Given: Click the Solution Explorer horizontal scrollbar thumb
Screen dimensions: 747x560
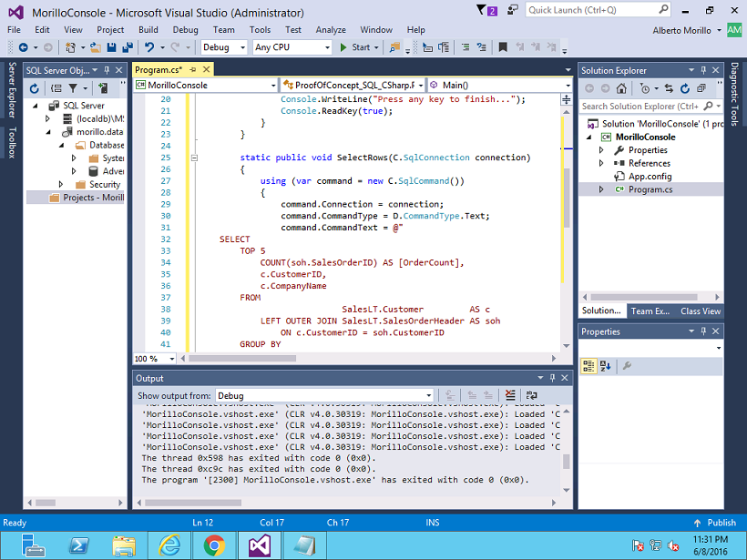Looking at the screenshot, I should [644, 297].
